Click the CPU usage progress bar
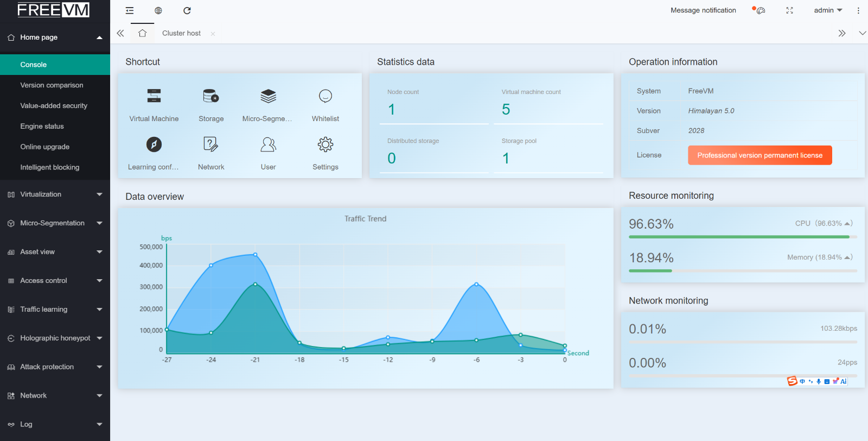Viewport: 868px width, 441px height. [x=743, y=237]
